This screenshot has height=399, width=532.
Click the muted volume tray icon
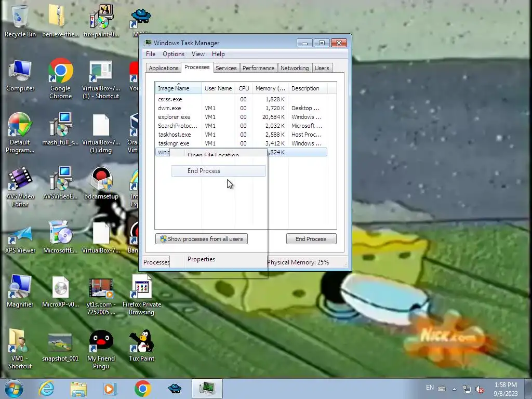click(480, 390)
